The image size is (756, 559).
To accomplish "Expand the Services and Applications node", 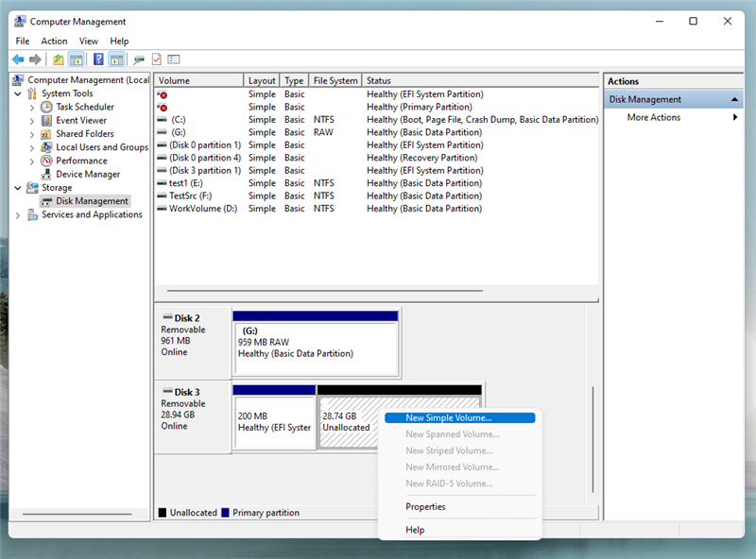I will [18, 215].
